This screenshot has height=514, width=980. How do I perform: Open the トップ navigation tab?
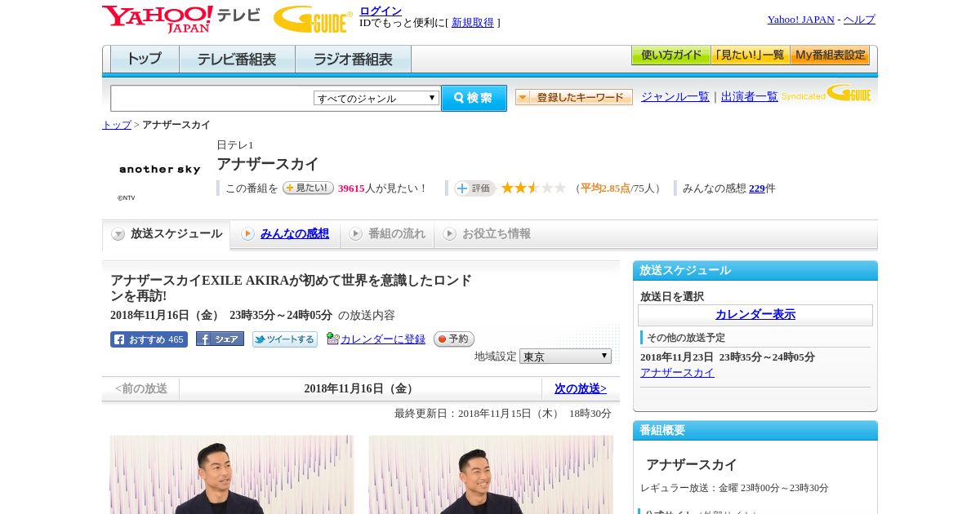tap(145, 60)
